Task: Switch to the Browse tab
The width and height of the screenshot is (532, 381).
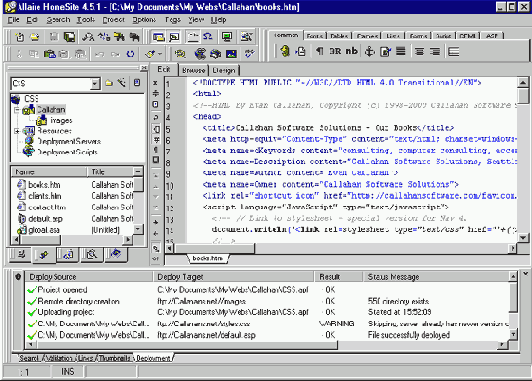Action: pyautogui.click(x=193, y=70)
